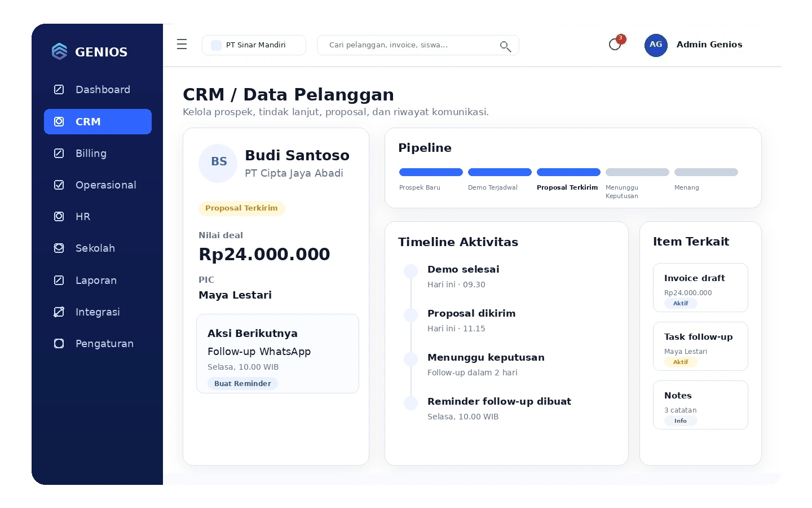Screen dimensions: 812x508
Task: Open the Billing menu item
Action: coord(98,153)
